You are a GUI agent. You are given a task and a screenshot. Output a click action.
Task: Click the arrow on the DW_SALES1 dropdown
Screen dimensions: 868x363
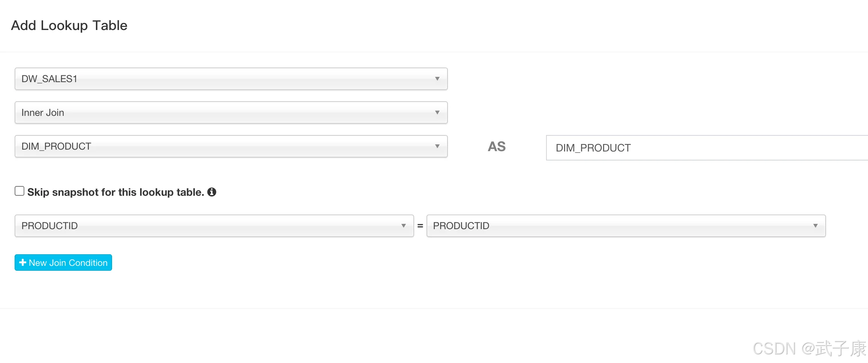click(x=437, y=79)
